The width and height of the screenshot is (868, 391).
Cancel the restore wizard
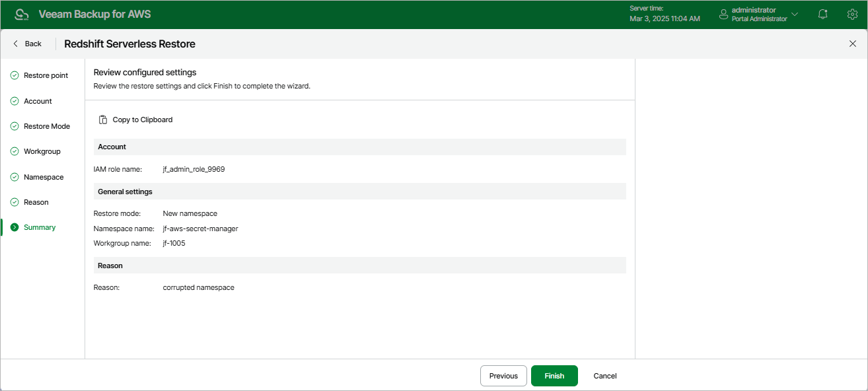[604, 376]
